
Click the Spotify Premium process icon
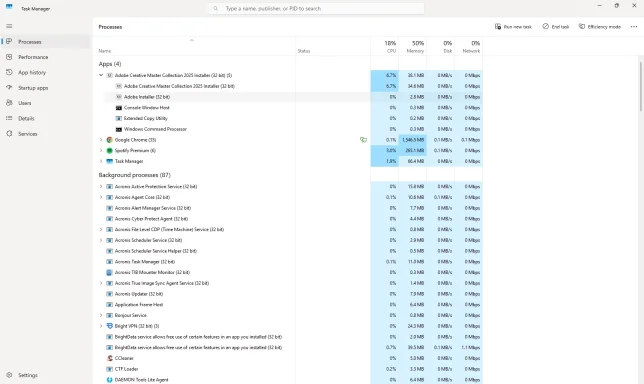(x=110, y=150)
